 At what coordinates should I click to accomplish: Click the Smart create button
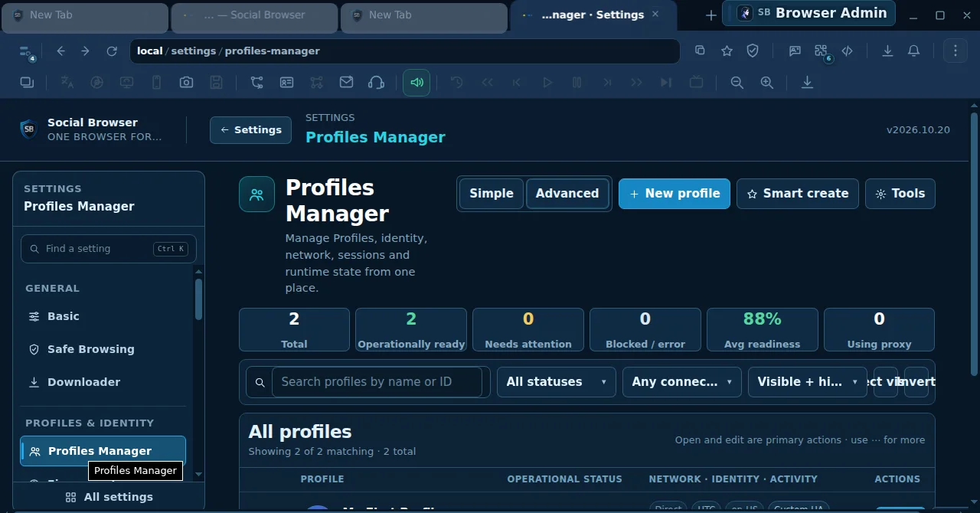(x=798, y=194)
